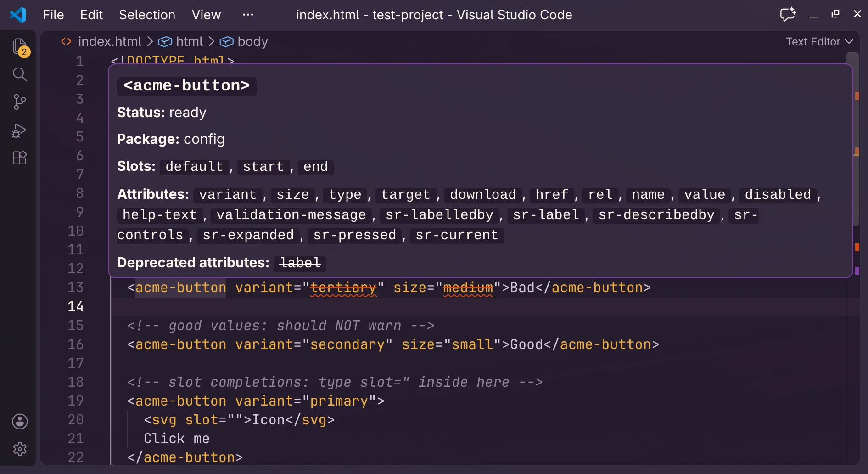Click the 'tertiary' variant value on line 13
The image size is (868, 474).
coord(343,288)
